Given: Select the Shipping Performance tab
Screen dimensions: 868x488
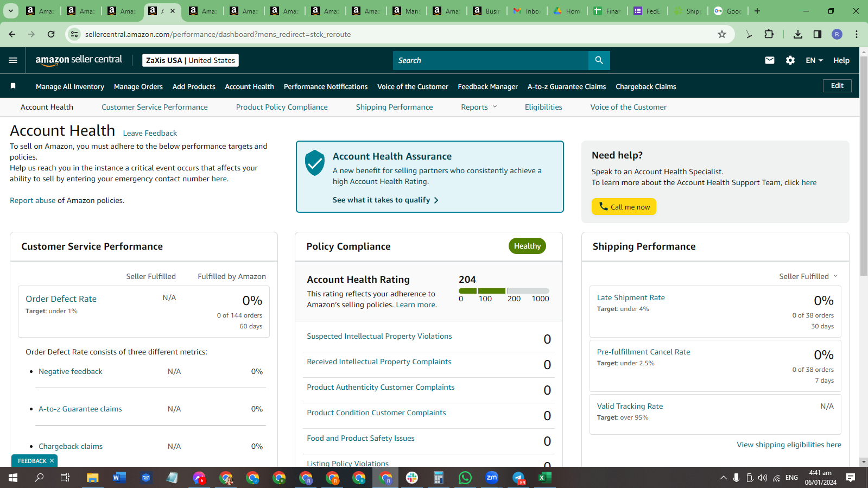Looking at the screenshot, I should [x=395, y=107].
